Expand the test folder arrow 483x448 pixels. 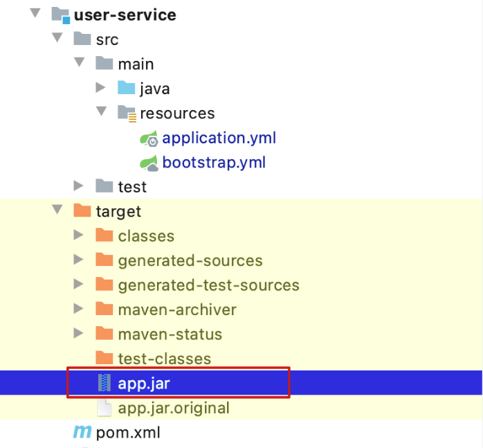pos(78,186)
